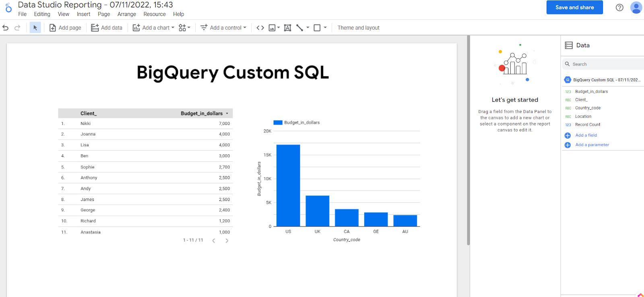This screenshot has width=644, height=297.
Task: Activate the selection mode arrow tool
Action: 35,28
